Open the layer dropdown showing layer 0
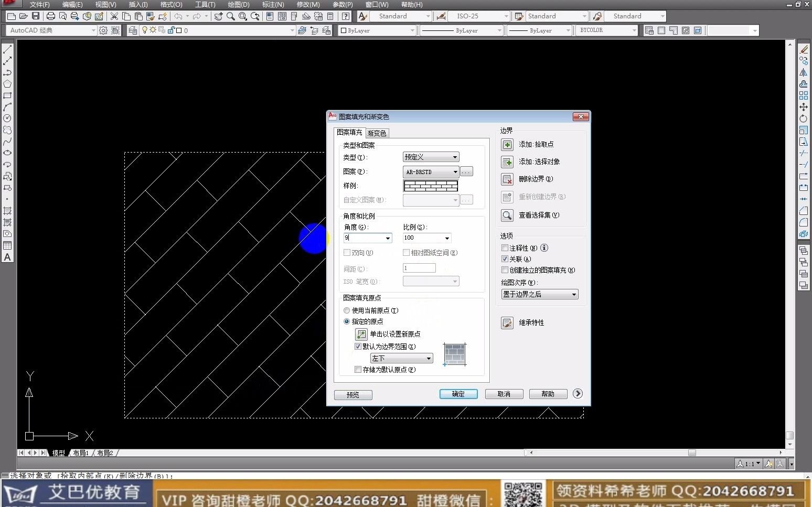The height and width of the screenshot is (507, 812). [218, 30]
